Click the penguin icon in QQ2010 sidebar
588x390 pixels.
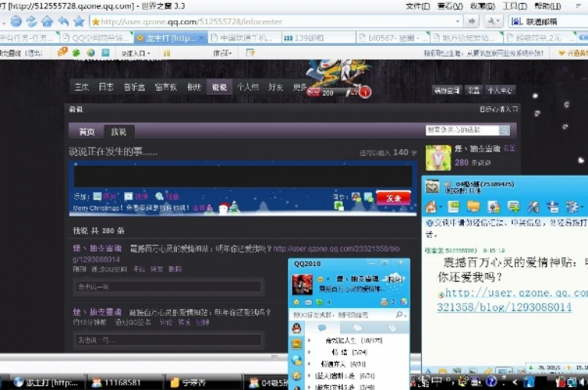[296, 329]
